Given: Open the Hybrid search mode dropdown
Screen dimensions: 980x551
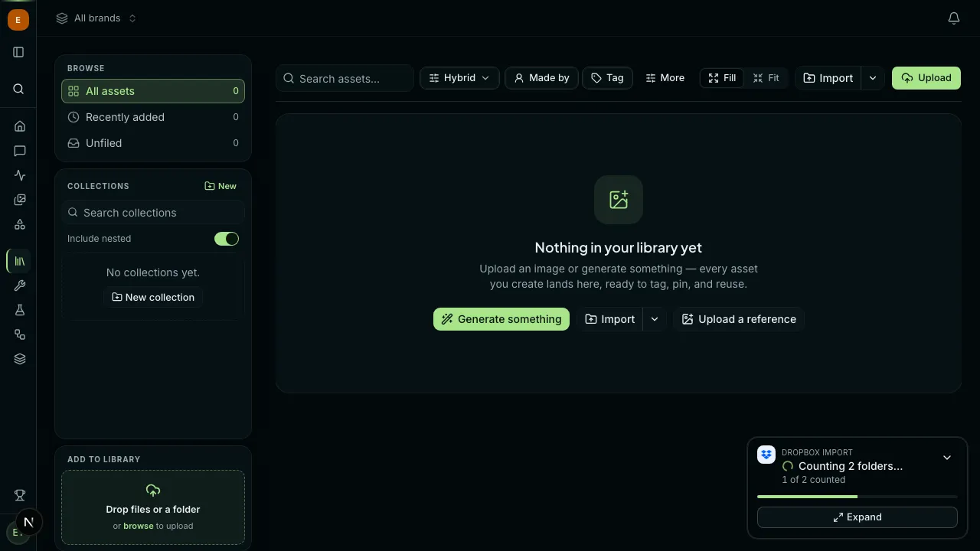Looking at the screenshot, I should pos(459,78).
